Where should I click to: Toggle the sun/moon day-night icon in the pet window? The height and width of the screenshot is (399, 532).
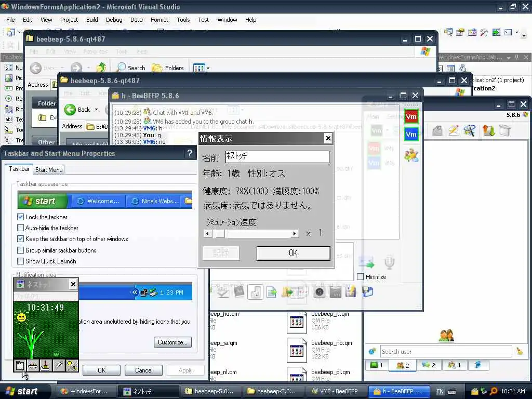[72, 365]
